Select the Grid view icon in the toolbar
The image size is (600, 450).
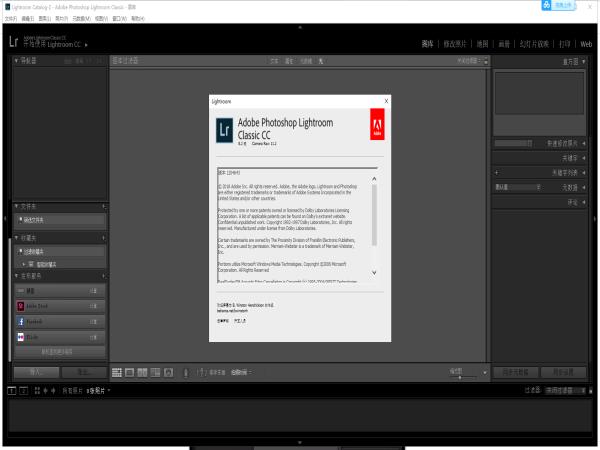[x=117, y=372]
